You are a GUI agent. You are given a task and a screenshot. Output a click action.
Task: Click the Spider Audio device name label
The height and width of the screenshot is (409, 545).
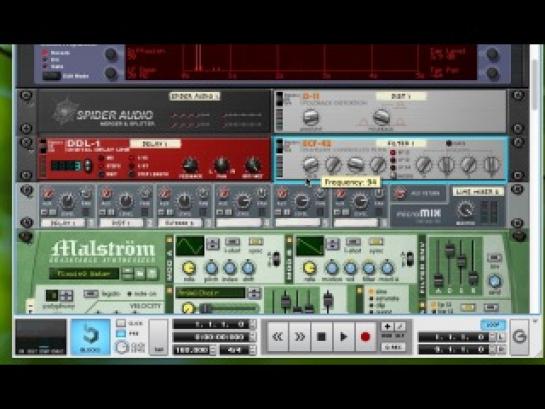coord(195,96)
